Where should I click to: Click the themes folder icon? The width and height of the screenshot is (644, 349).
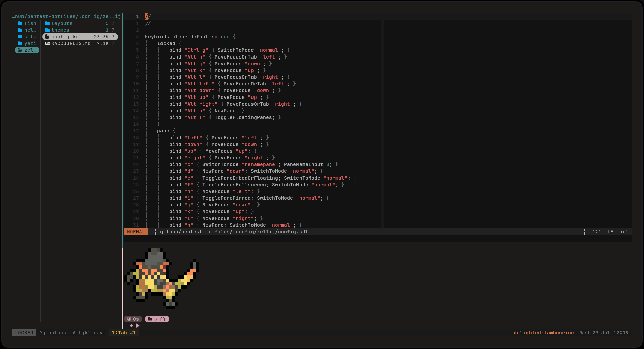pyautogui.click(x=47, y=30)
